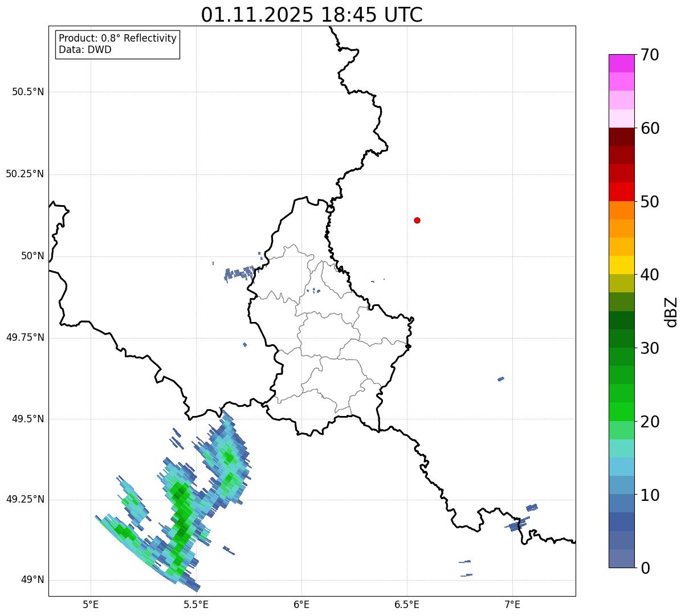
Task: Click the orange colorbar segment below 50
Action: (x=621, y=210)
